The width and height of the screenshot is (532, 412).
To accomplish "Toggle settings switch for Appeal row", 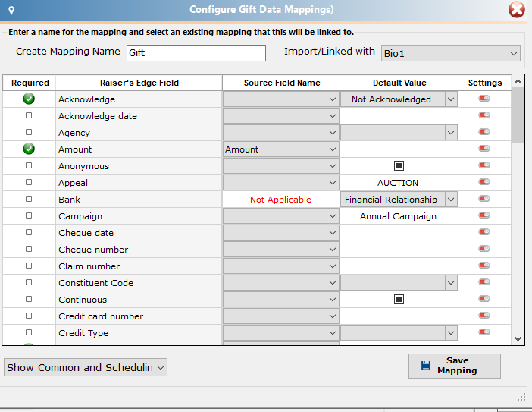I will (484, 181).
